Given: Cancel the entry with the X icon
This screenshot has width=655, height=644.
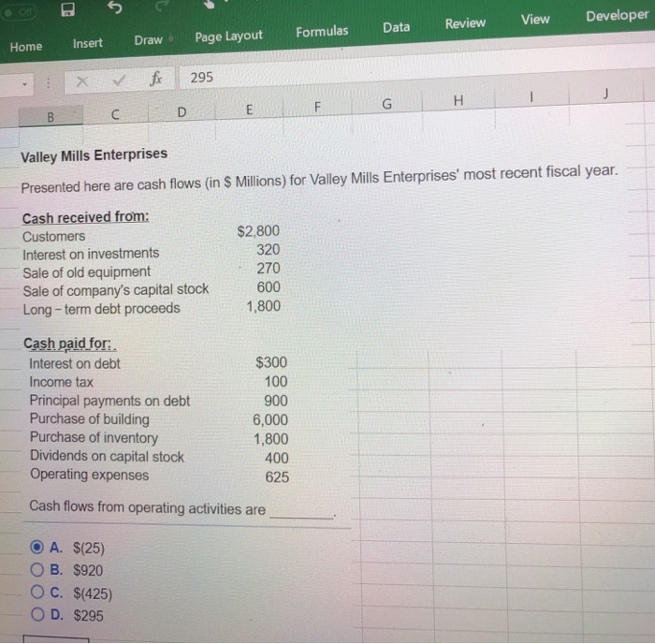Looking at the screenshot, I should point(82,81).
